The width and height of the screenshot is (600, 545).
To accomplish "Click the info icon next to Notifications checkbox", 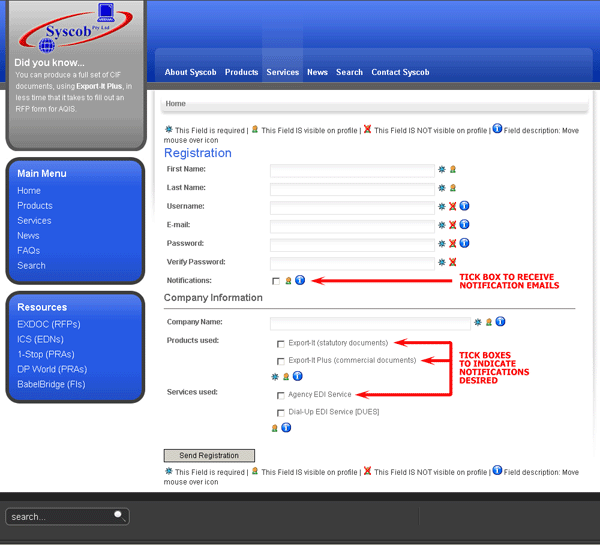I will (x=300, y=281).
